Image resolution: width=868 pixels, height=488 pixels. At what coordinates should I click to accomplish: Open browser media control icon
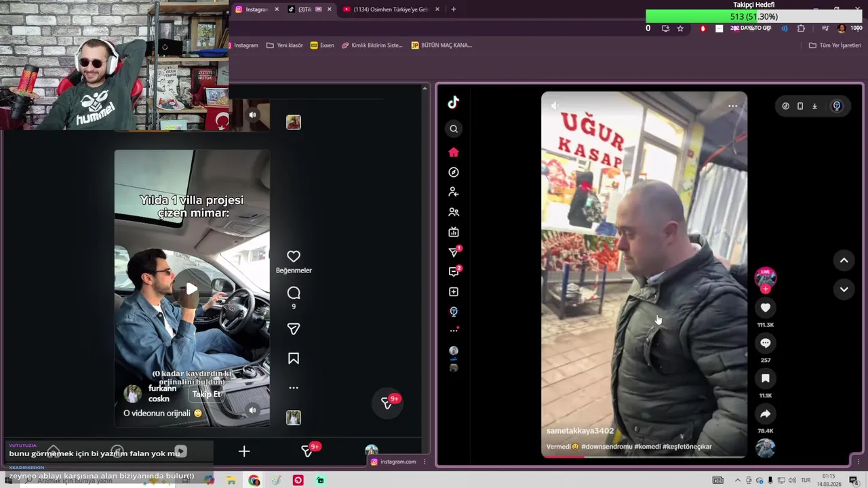coord(825,28)
